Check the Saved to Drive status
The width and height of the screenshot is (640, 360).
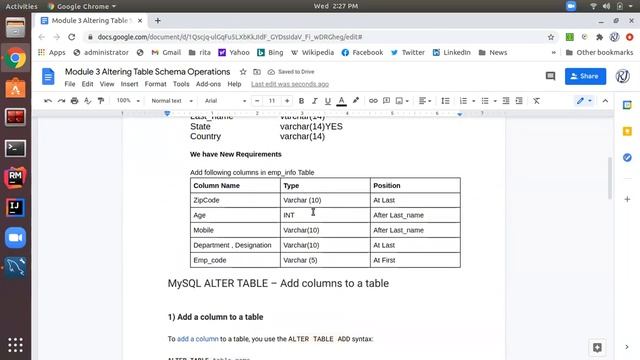point(291,72)
